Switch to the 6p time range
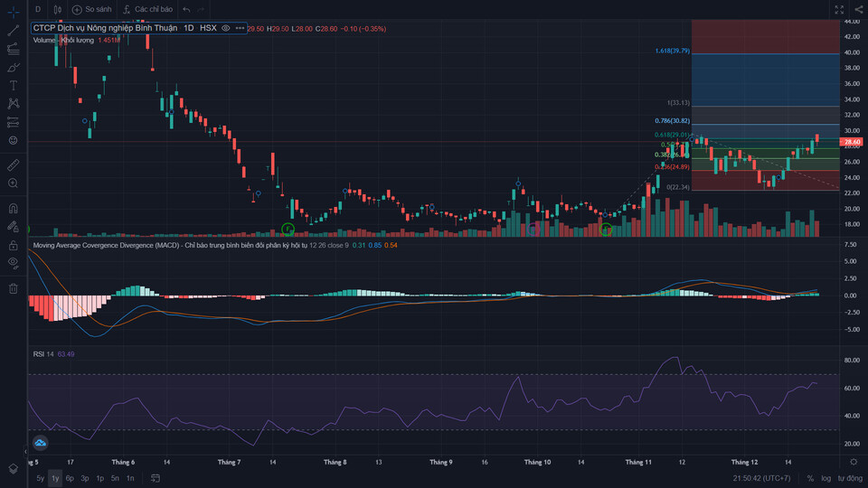This screenshot has height=488, width=868. (70, 478)
